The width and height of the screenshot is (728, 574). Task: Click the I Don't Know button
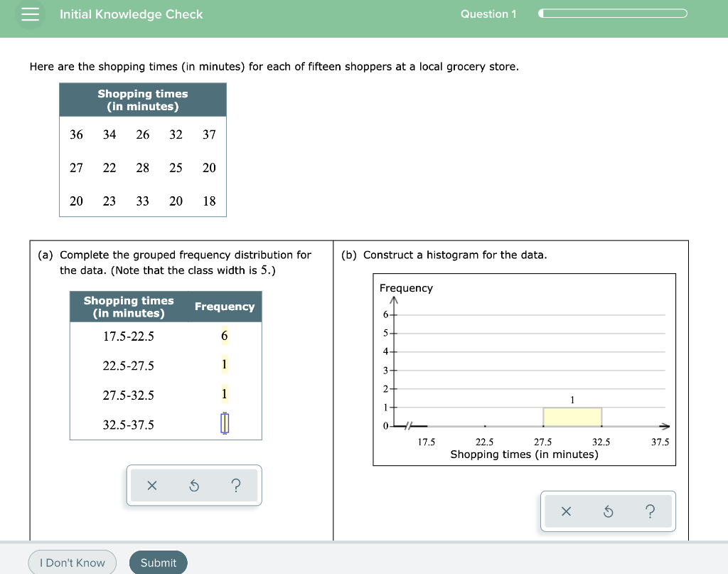tap(72, 562)
